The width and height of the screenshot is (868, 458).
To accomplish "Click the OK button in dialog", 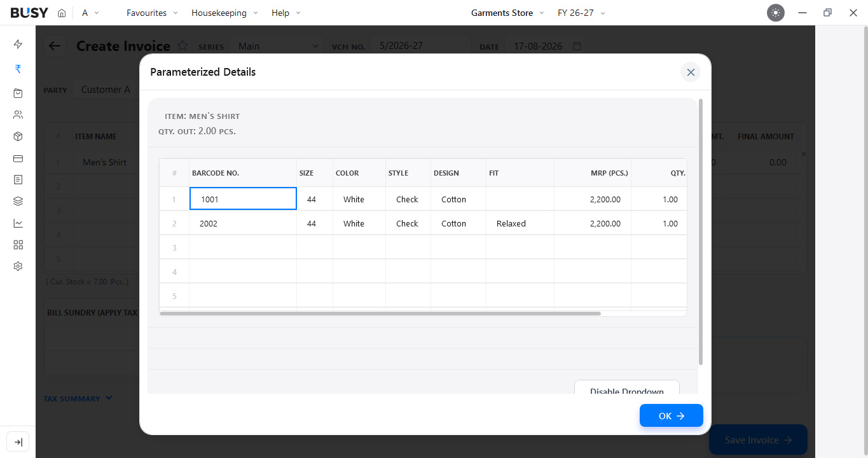I will (x=672, y=415).
